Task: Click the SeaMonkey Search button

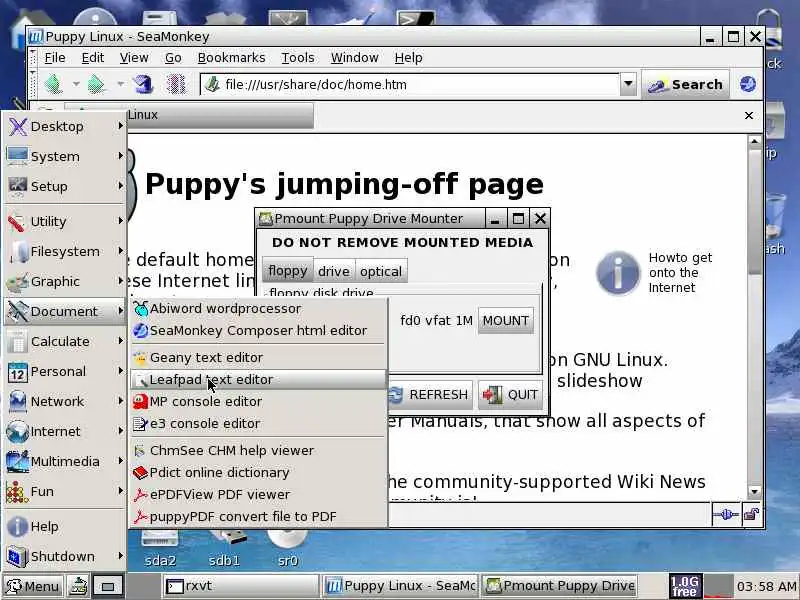Action: [x=685, y=84]
